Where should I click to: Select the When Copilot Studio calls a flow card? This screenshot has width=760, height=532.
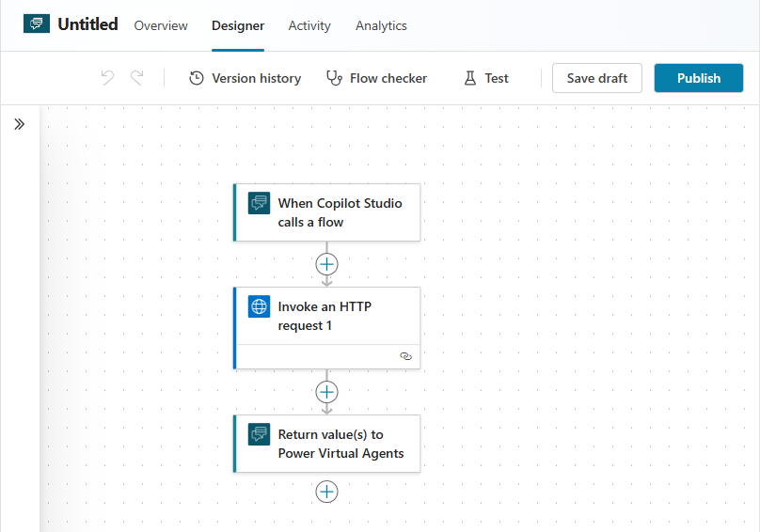(326, 212)
